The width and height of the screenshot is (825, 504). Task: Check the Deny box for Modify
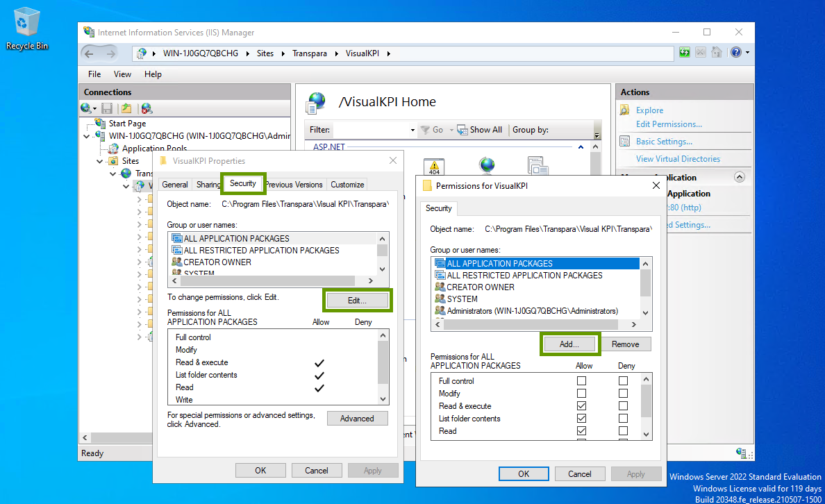point(623,394)
